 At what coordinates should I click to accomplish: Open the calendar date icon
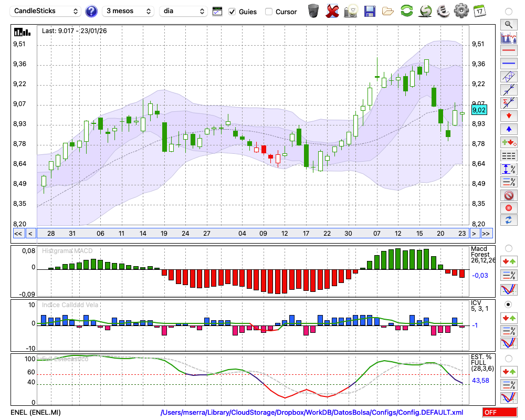click(x=479, y=10)
